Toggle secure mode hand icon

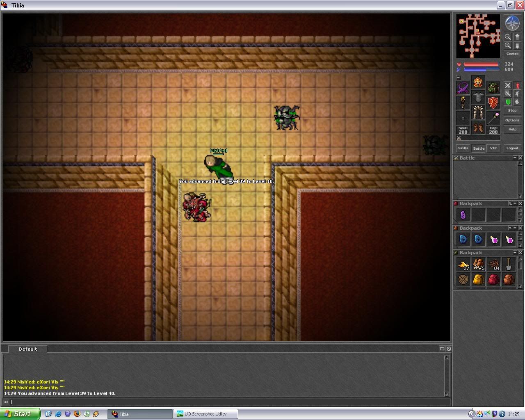point(517,102)
